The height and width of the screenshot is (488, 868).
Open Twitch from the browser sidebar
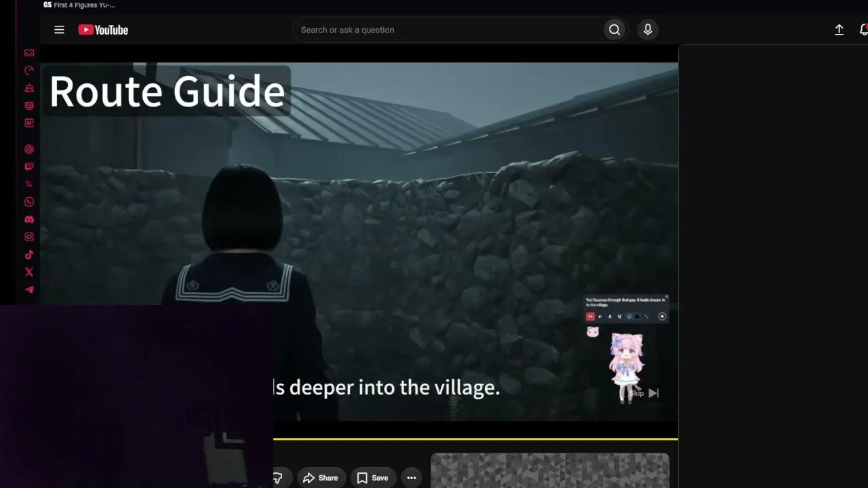[x=29, y=167]
